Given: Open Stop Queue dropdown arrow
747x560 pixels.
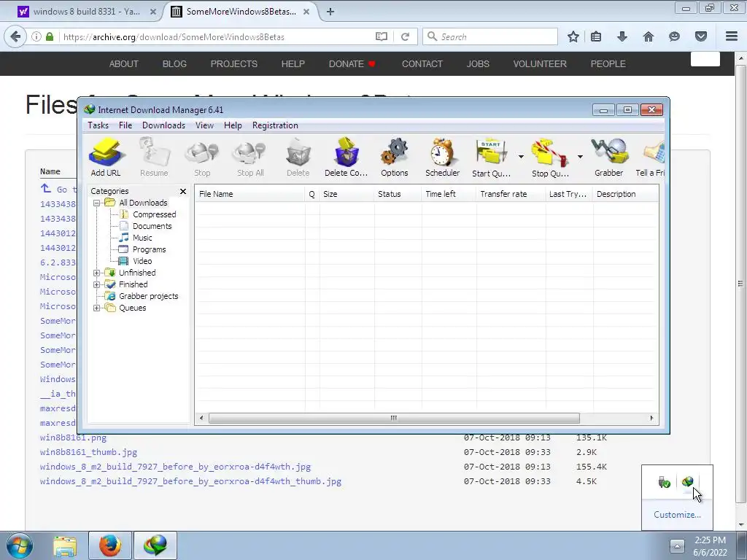Looking at the screenshot, I should point(580,157).
